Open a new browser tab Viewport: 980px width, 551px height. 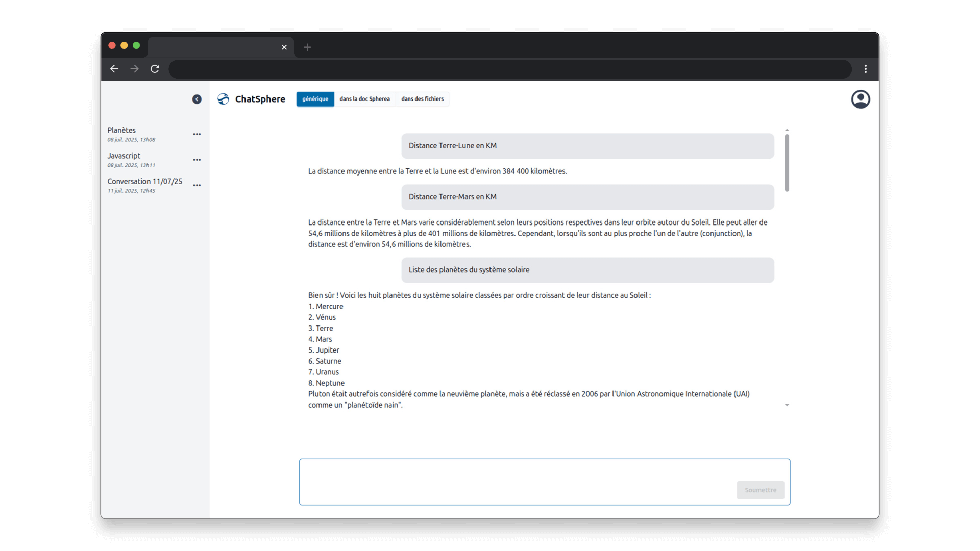pyautogui.click(x=307, y=47)
